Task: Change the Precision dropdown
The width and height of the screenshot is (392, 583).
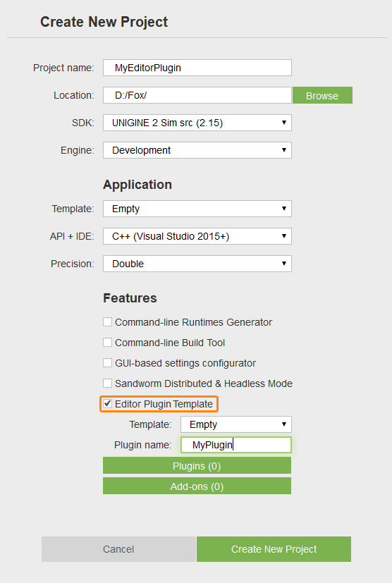Action: [x=197, y=264]
